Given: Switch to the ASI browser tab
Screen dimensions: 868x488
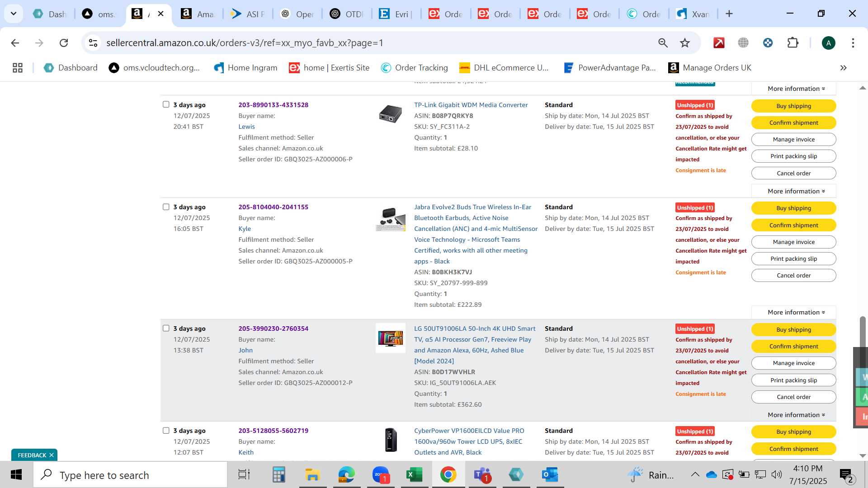Looking at the screenshot, I should (x=248, y=14).
